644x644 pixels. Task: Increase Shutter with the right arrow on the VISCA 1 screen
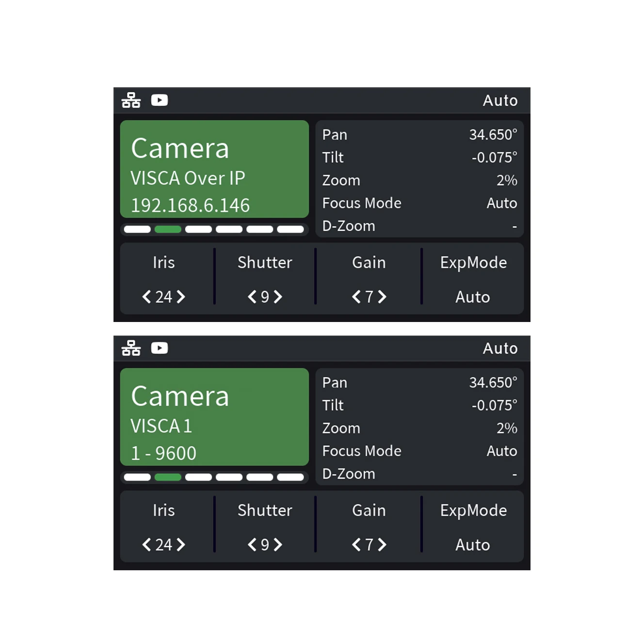(x=278, y=544)
